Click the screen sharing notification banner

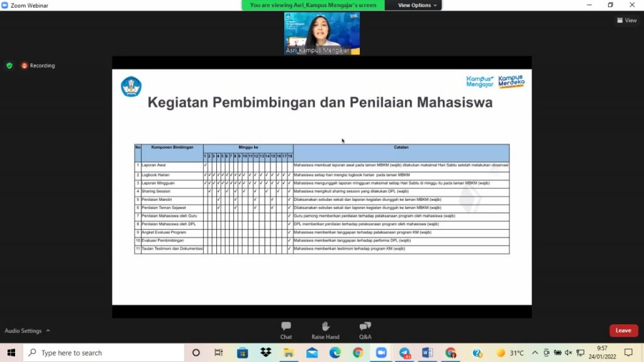(x=313, y=5)
